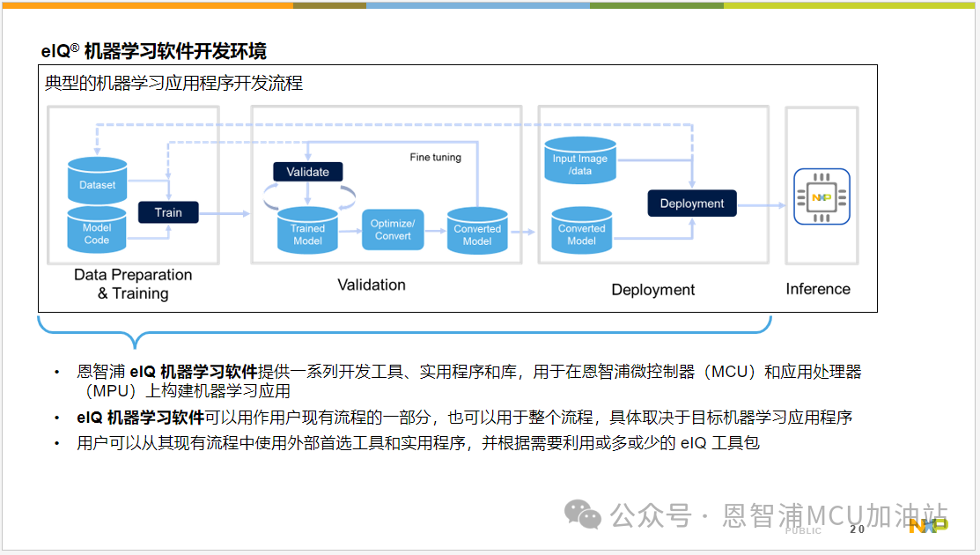Click the NXP chip icon in Inference box
The image size is (980, 555).
822,196
